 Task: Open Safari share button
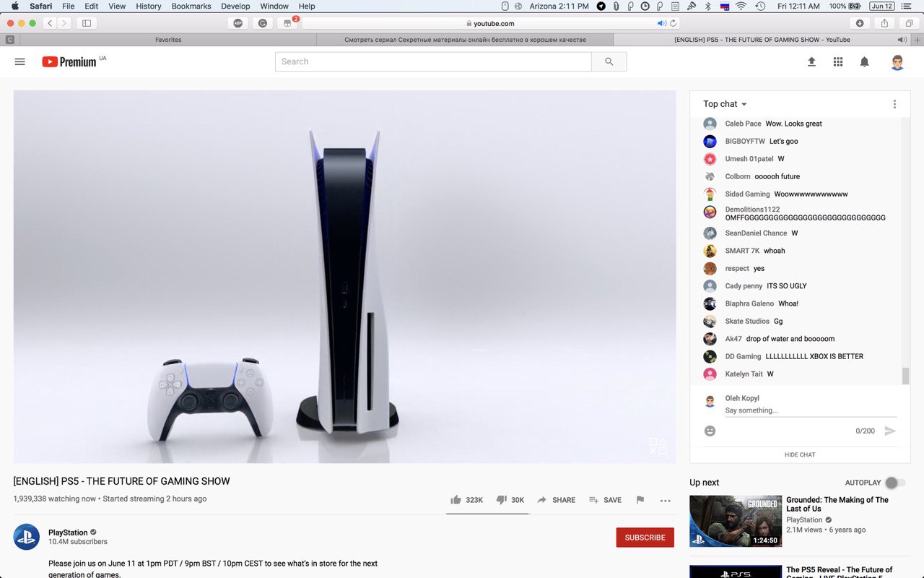(x=884, y=23)
